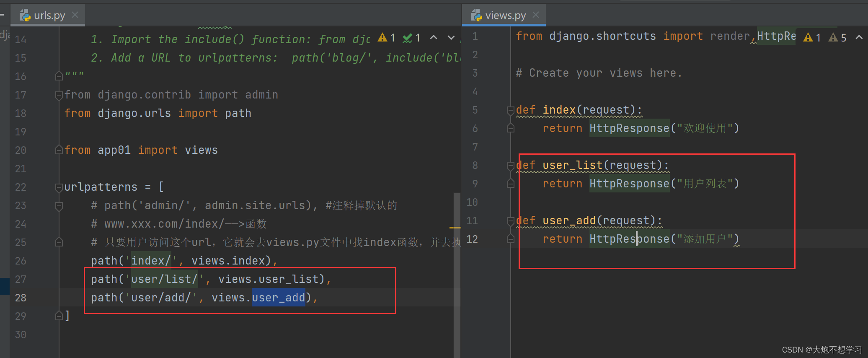Click "欢迎使用" string in views.py
This screenshot has height=358, width=868.
(705, 128)
